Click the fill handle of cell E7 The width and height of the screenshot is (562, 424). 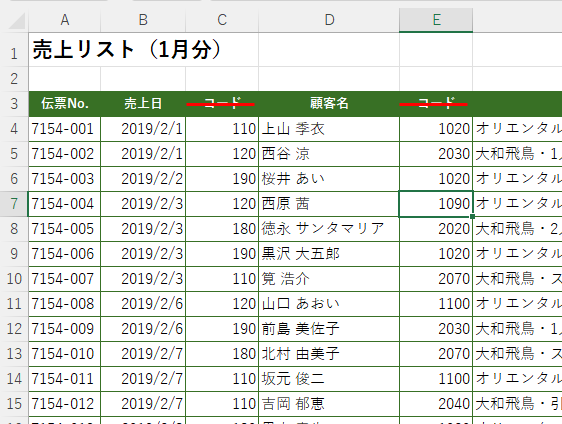pos(472,216)
